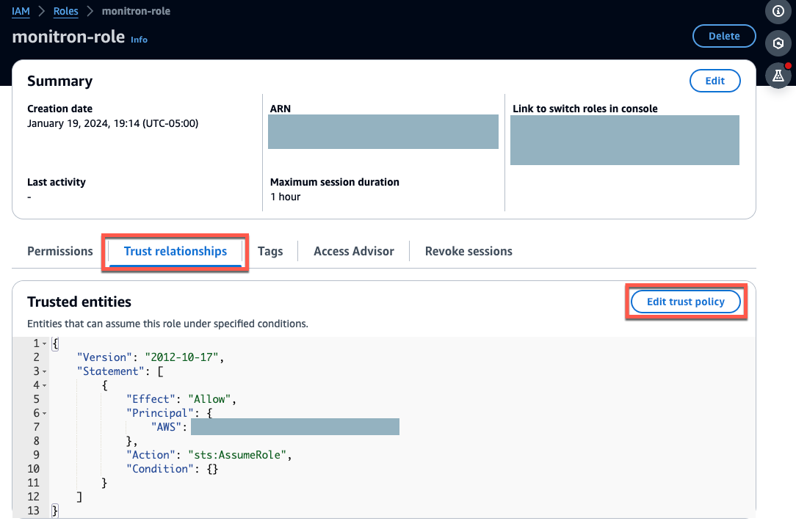The height and width of the screenshot is (532, 796).
Task: Click the Edit button in Summary
Action: coord(714,81)
